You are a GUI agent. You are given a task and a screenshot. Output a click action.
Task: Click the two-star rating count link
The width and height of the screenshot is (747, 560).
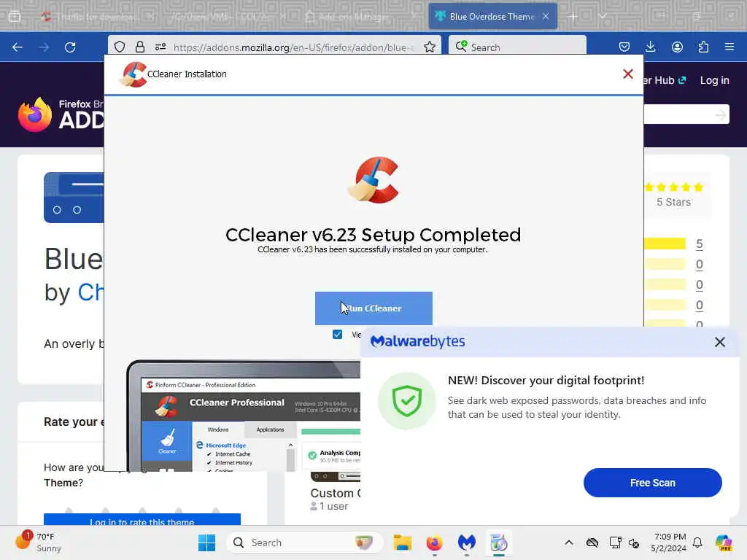click(699, 306)
